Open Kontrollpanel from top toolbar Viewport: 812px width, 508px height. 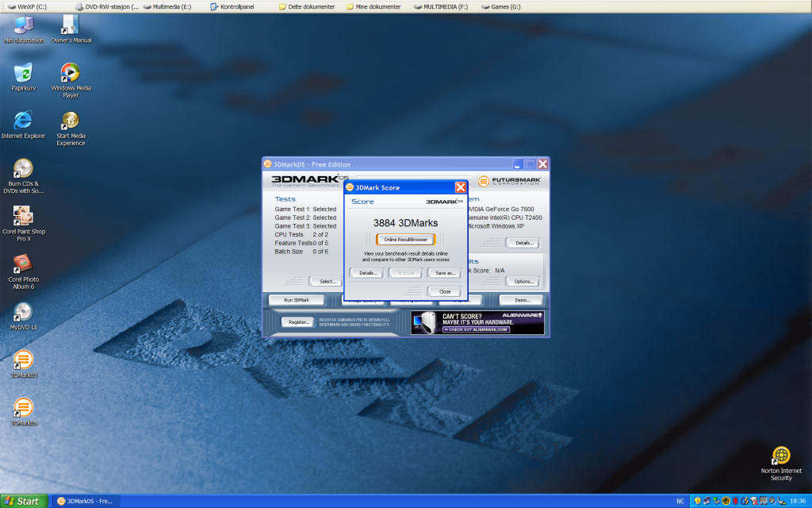point(232,6)
